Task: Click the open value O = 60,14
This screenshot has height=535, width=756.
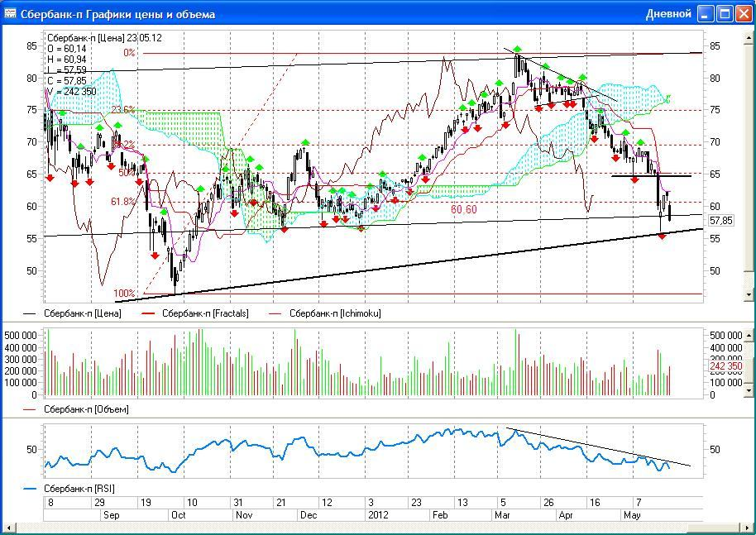Action: [x=67, y=49]
